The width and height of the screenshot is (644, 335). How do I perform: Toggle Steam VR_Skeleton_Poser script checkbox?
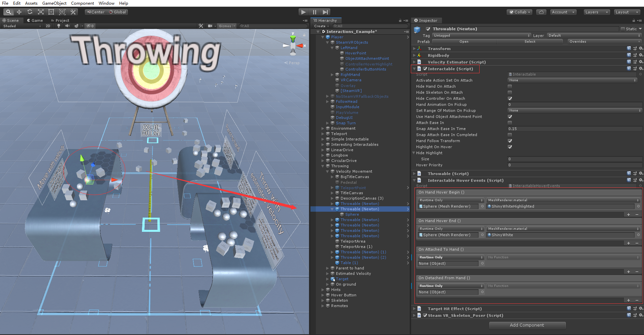[x=425, y=316]
